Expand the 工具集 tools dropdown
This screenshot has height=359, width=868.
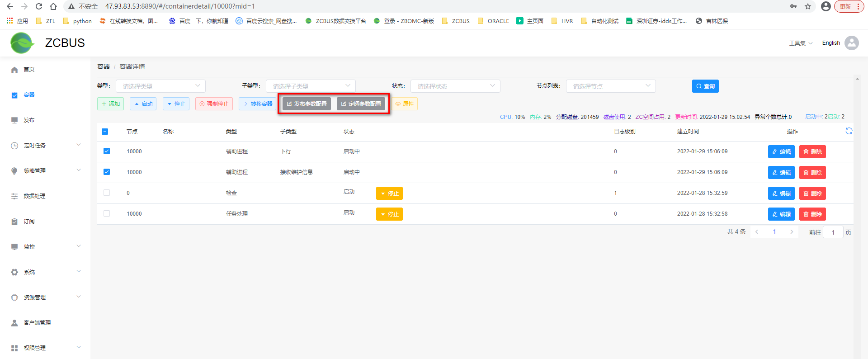tap(800, 43)
